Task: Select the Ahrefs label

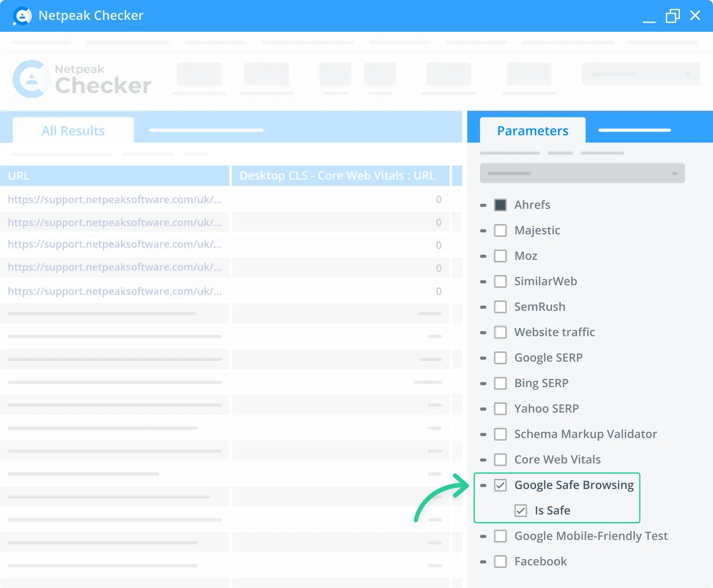Action: 532,205
